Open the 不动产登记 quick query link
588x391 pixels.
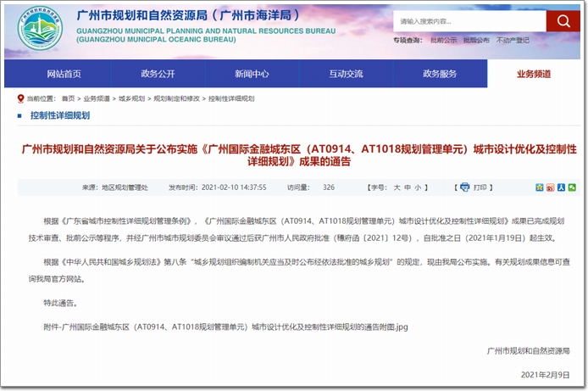tap(513, 40)
